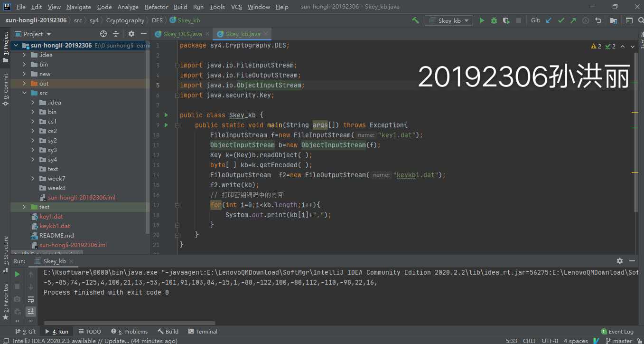
Task: Expand the test folder
Action: tap(24, 207)
